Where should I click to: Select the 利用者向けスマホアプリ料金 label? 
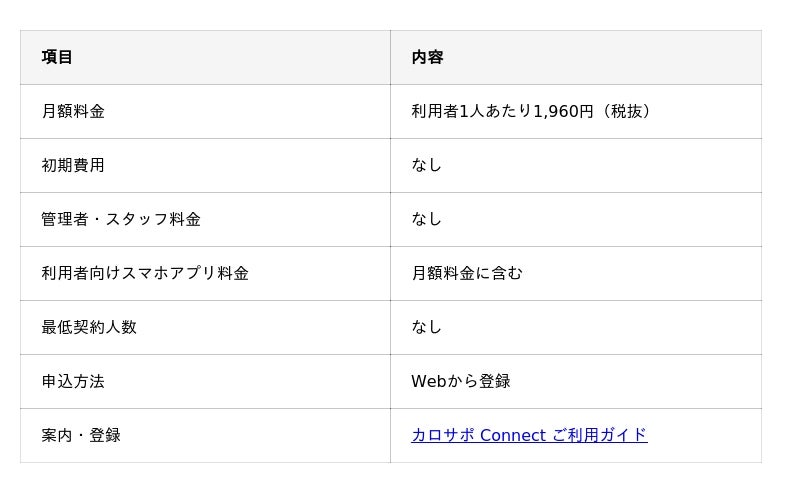[x=145, y=274]
